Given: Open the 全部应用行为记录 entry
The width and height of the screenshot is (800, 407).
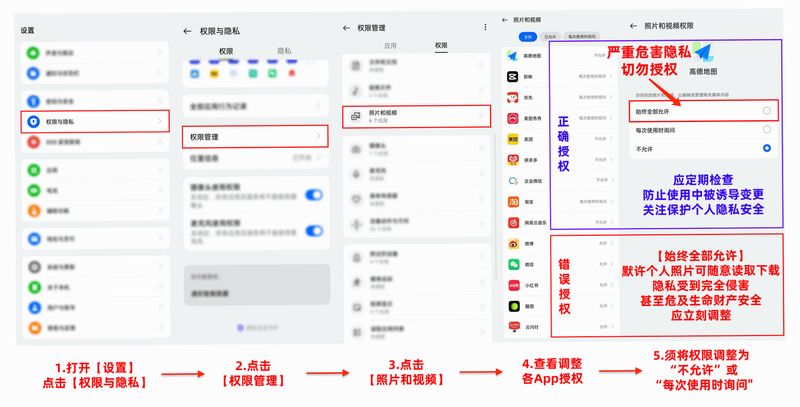Looking at the screenshot, I should click(x=256, y=106).
